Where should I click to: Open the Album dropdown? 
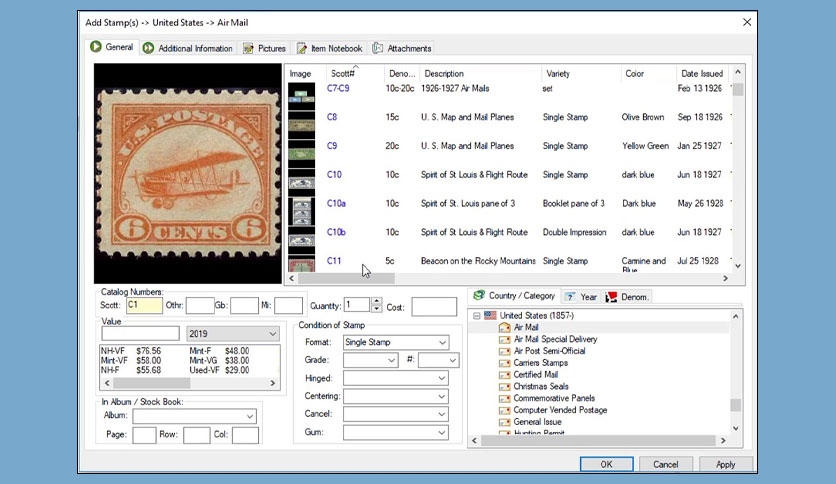tap(250, 416)
